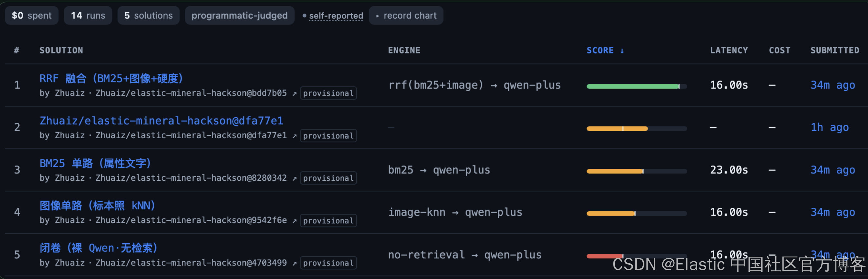This screenshot has height=279, width=868.
Task: Click the 14 runs chip
Action: pos(88,15)
